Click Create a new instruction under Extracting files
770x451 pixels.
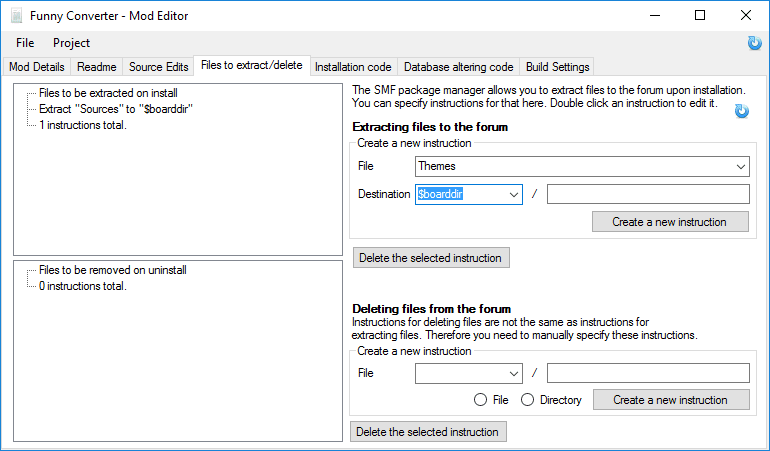669,222
